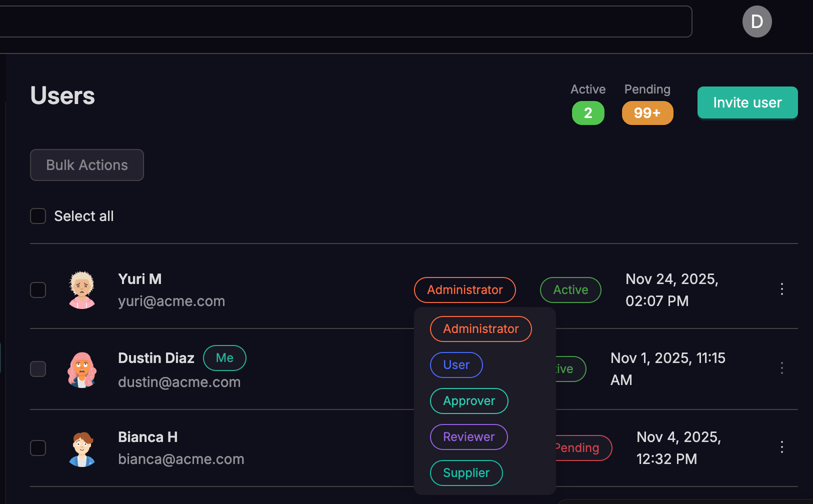This screenshot has height=504, width=813.
Task: Open the D profile avatar menu
Action: (x=756, y=21)
